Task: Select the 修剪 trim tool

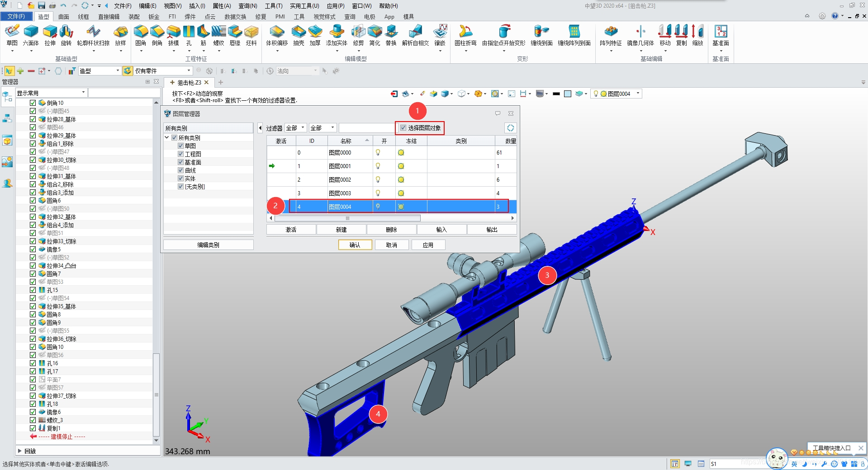Action: coord(358,35)
